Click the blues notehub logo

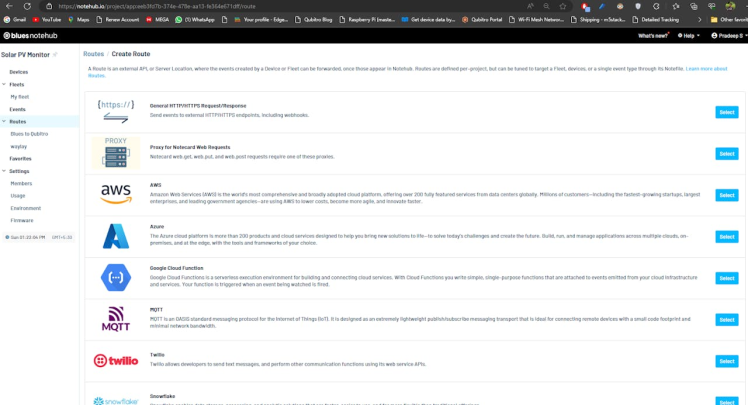coord(31,36)
